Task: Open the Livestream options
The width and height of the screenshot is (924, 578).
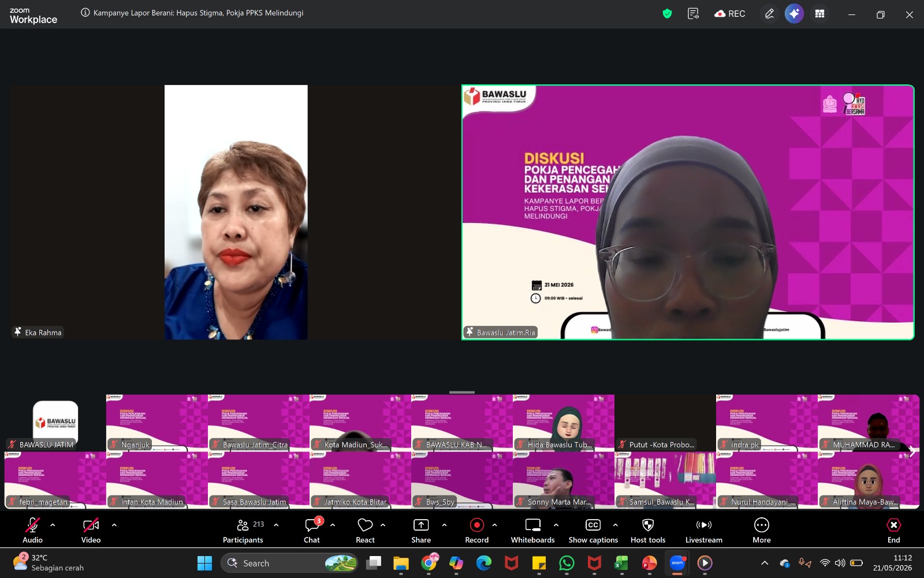Action: [x=704, y=531]
